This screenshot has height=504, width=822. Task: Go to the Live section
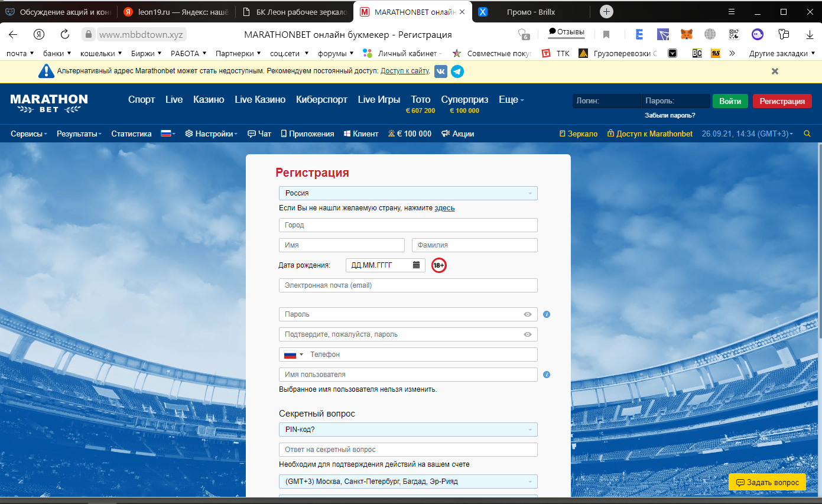pos(174,100)
